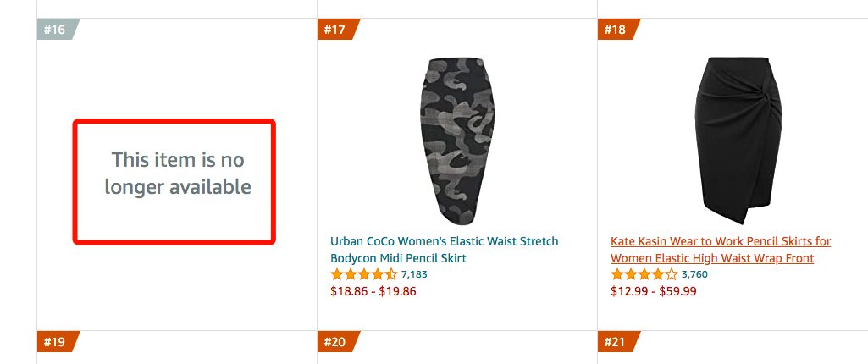868x364 pixels.
Task: Click the orange #18 rank badge
Action: pos(616,30)
